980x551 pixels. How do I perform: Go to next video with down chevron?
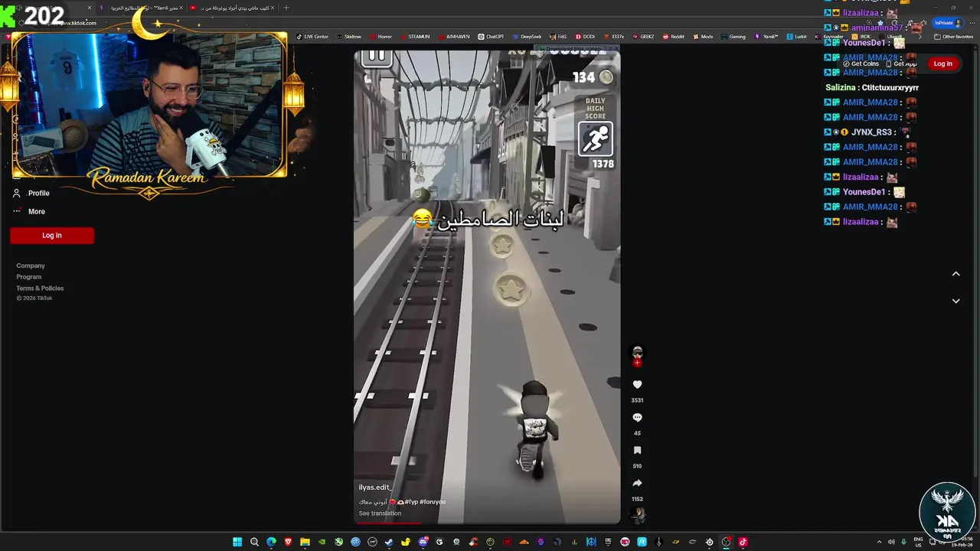(x=955, y=301)
